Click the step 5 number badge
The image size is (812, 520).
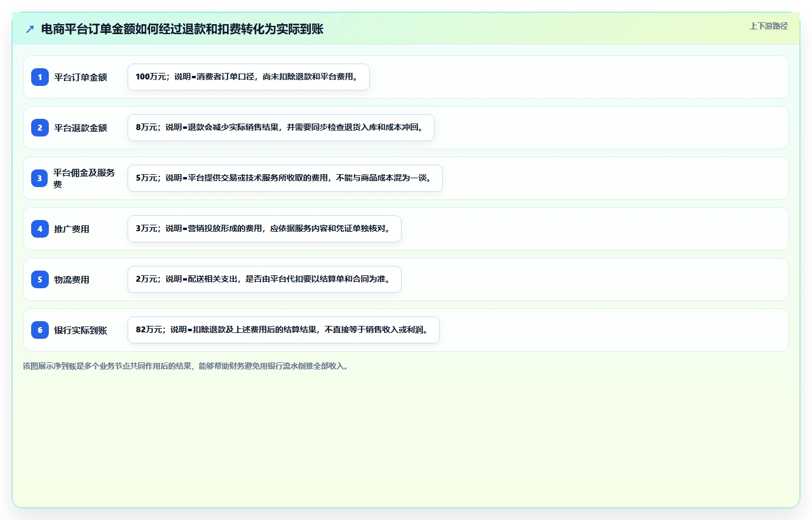pos(40,279)
